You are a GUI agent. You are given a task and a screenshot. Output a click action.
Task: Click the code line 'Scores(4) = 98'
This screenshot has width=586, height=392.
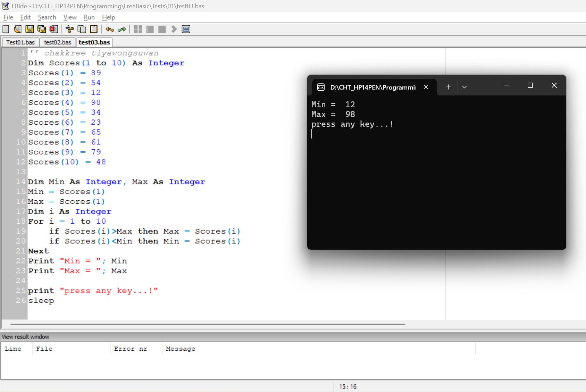point(65,103)
